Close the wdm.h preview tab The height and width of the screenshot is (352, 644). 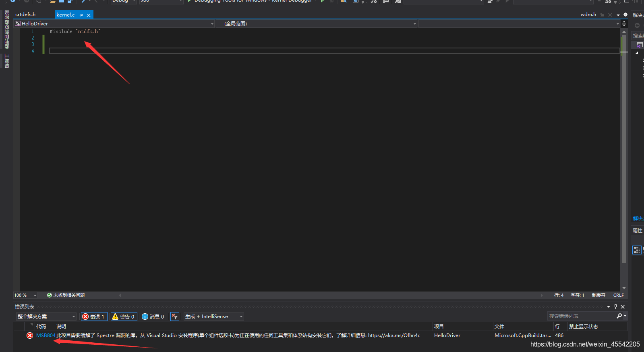point(610,15)
